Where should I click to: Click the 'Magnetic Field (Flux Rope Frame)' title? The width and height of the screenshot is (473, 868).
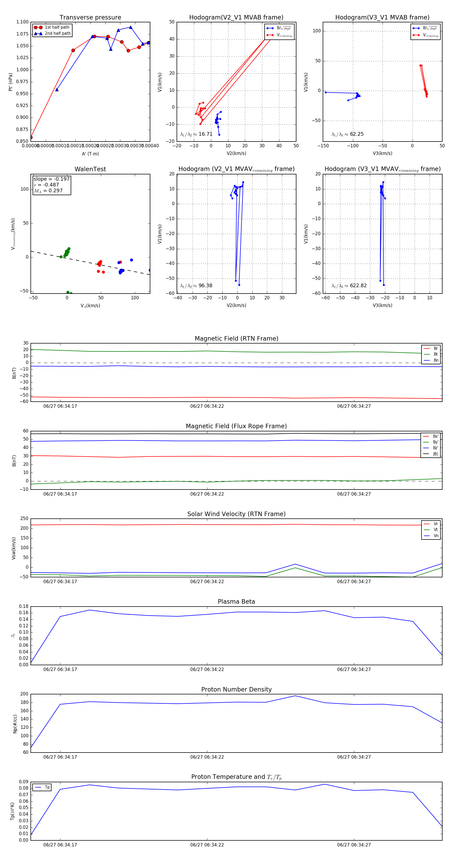(236, 426)
